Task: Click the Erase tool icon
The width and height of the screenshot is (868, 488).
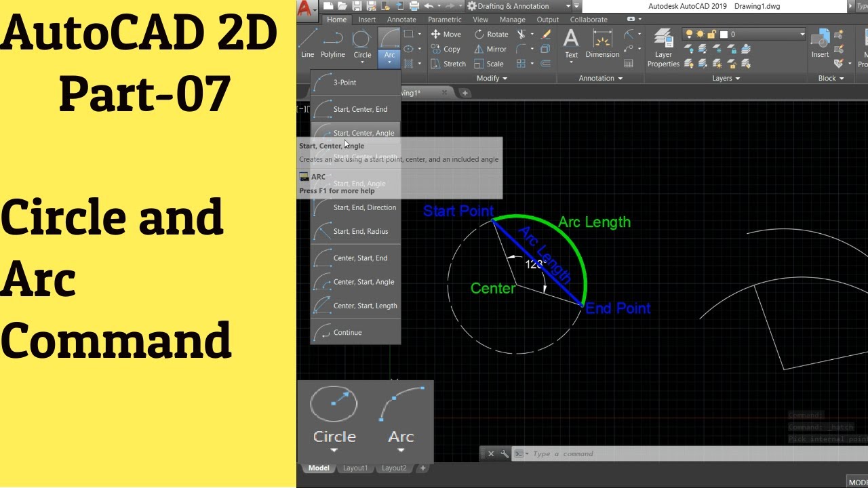Action: pos(546,35)
